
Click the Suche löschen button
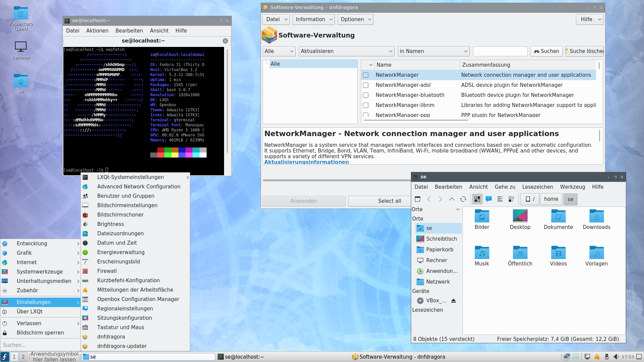click(x=585, y=51)
